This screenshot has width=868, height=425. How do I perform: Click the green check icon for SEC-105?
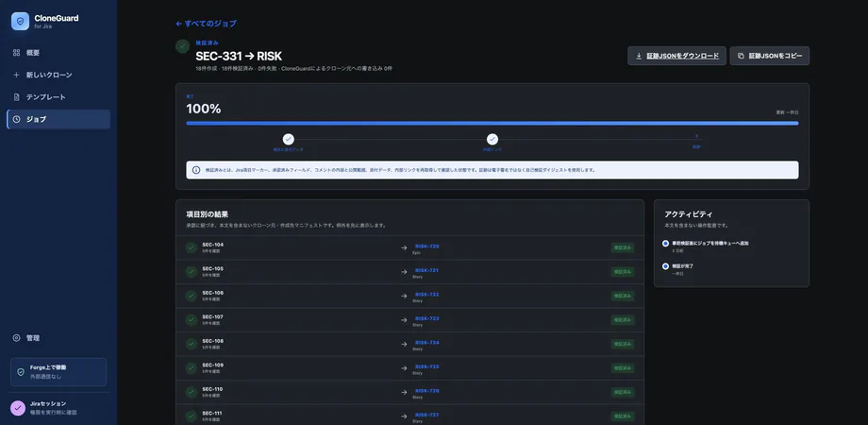pyautogui.click(x=192, y=272)
